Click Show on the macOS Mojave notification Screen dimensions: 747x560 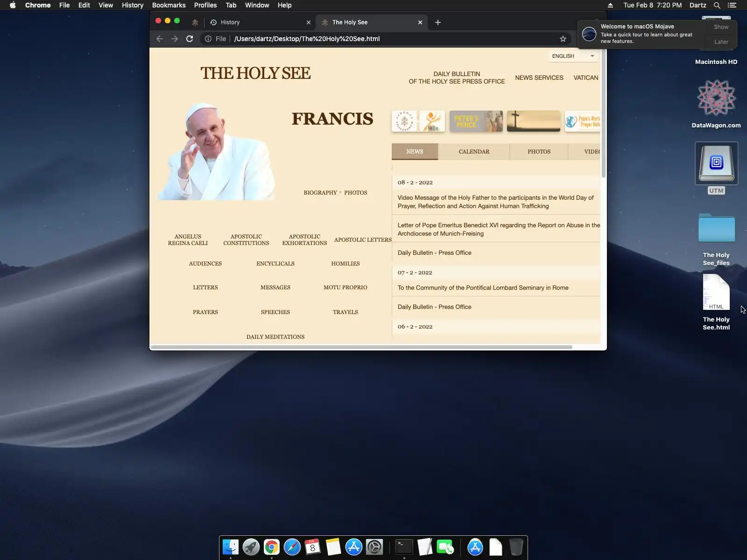click(x=721, y=27)
